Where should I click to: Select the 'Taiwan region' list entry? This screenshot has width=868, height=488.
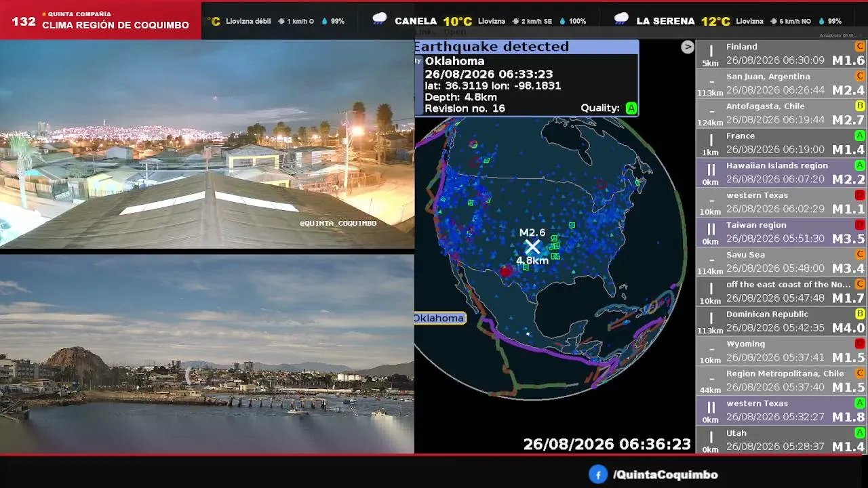tap(756, 225)
